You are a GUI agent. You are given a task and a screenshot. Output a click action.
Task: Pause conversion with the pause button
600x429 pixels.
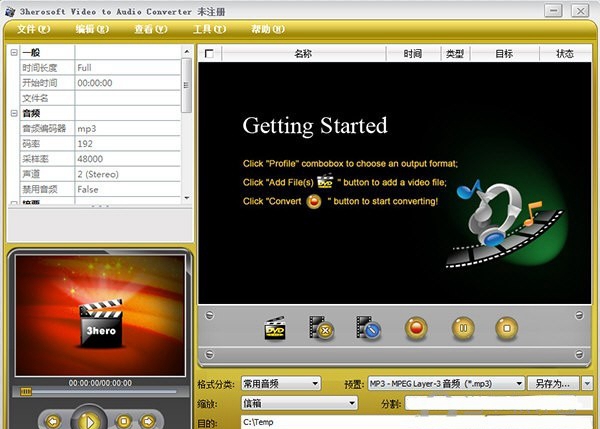[463, 328]
